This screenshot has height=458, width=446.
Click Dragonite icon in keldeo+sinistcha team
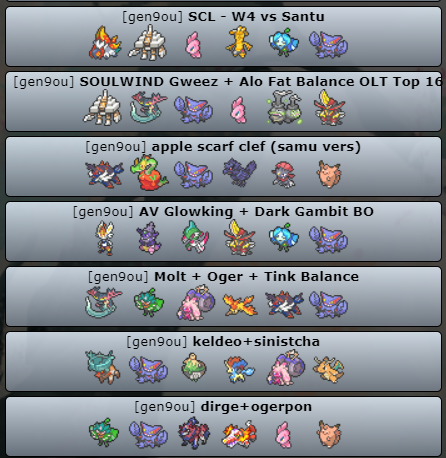[329, 369]
